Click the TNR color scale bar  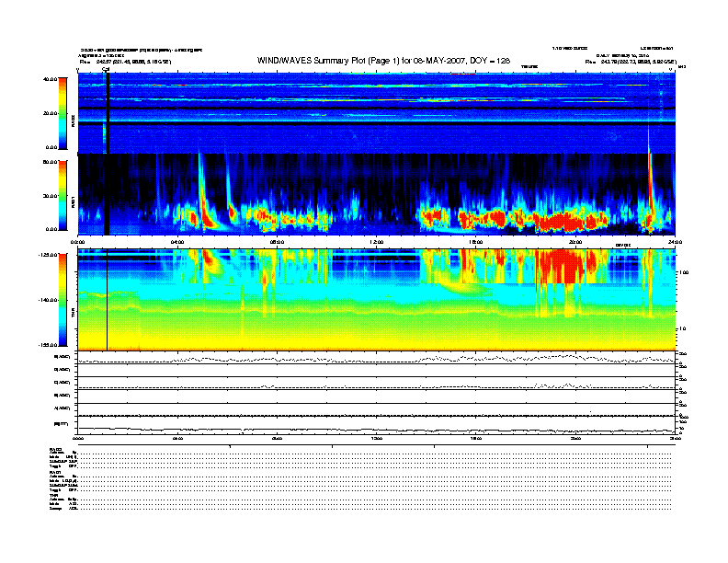63,300
